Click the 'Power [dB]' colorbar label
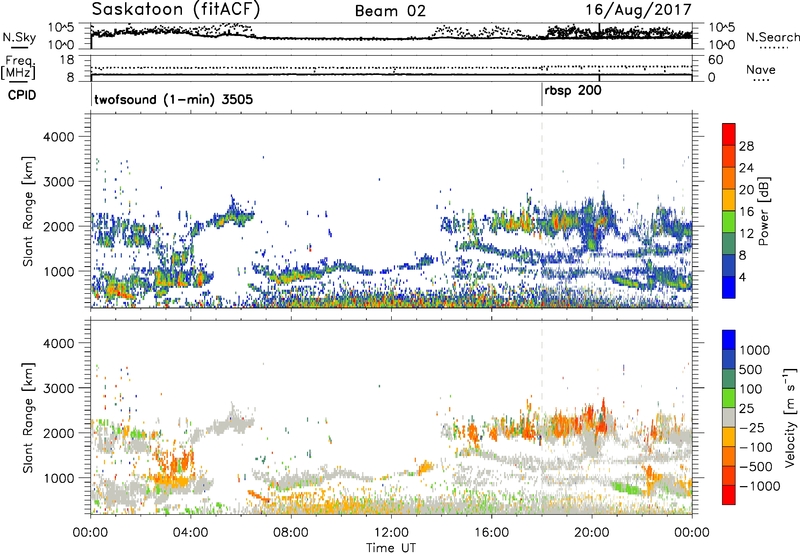Image resolution: width=800 pixels, height=554 pixels. [763, 211]
